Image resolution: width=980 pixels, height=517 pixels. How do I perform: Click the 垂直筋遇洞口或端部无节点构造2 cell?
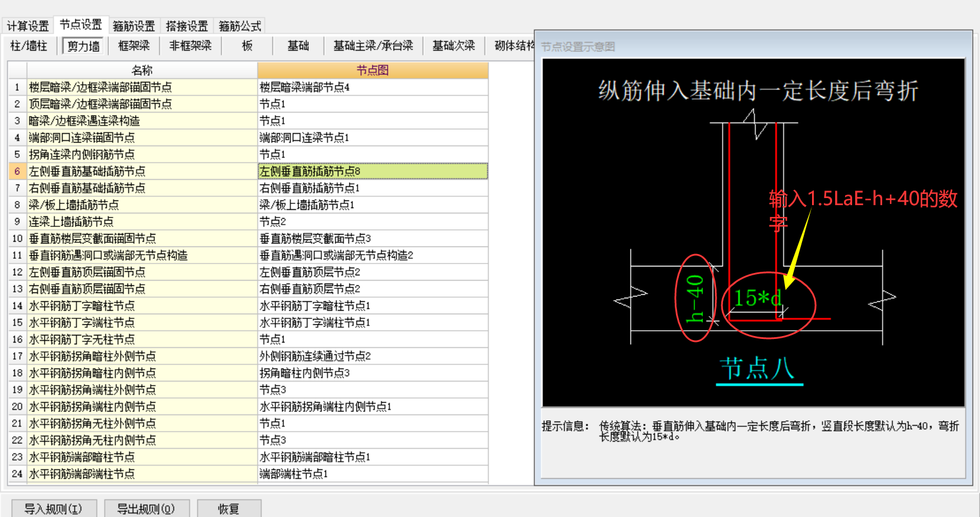372,255
